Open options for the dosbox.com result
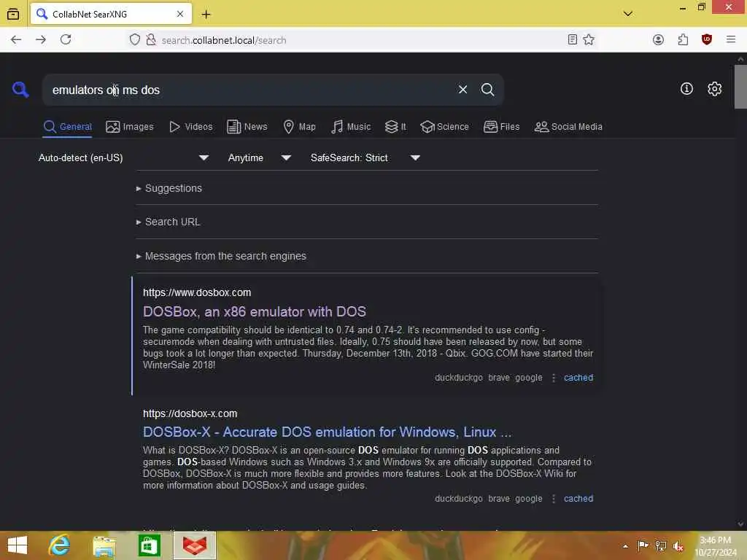 click(x=553, y=378)
